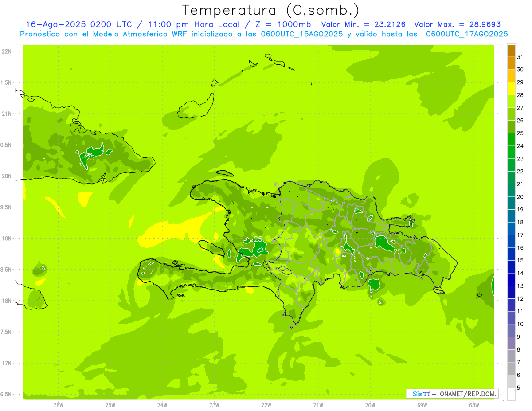532x411 pixels.
Task: Click "Valor Max. = 28.9693"
Action: coord(458,24)
